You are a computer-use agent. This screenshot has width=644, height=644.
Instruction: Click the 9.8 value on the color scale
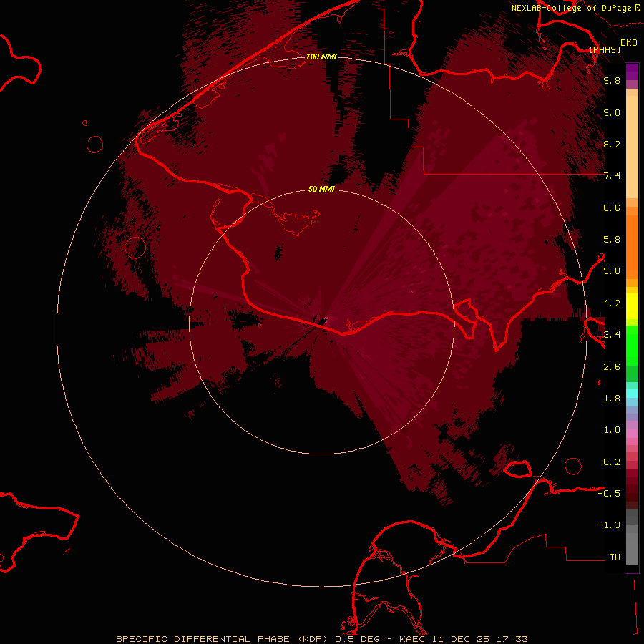coord(612,80)
